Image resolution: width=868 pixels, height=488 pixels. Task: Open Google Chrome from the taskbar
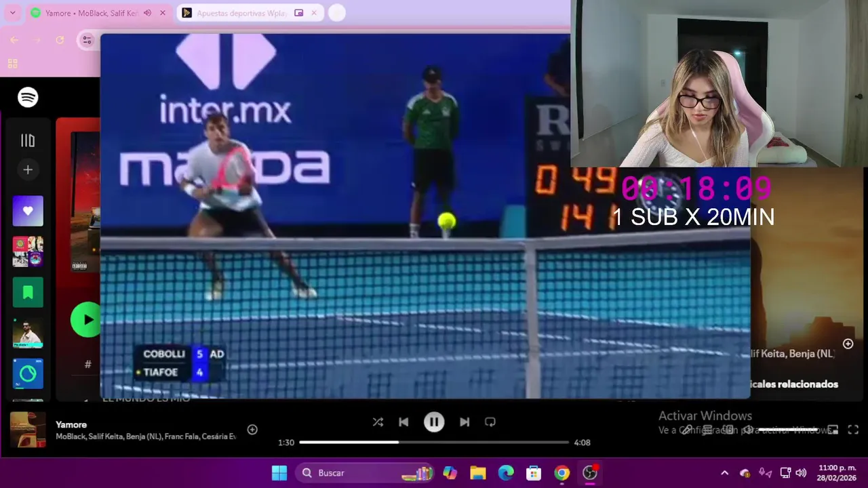pyautogui.click(x=562, y=473)
